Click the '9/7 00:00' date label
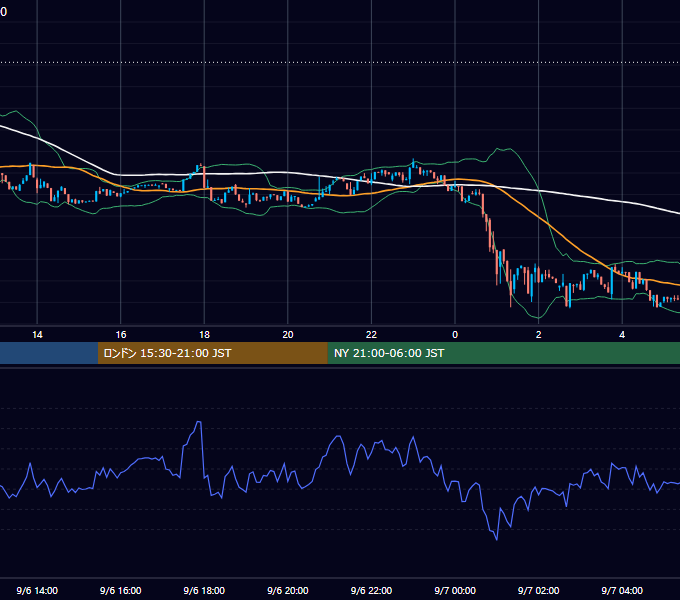 [455, 590]
